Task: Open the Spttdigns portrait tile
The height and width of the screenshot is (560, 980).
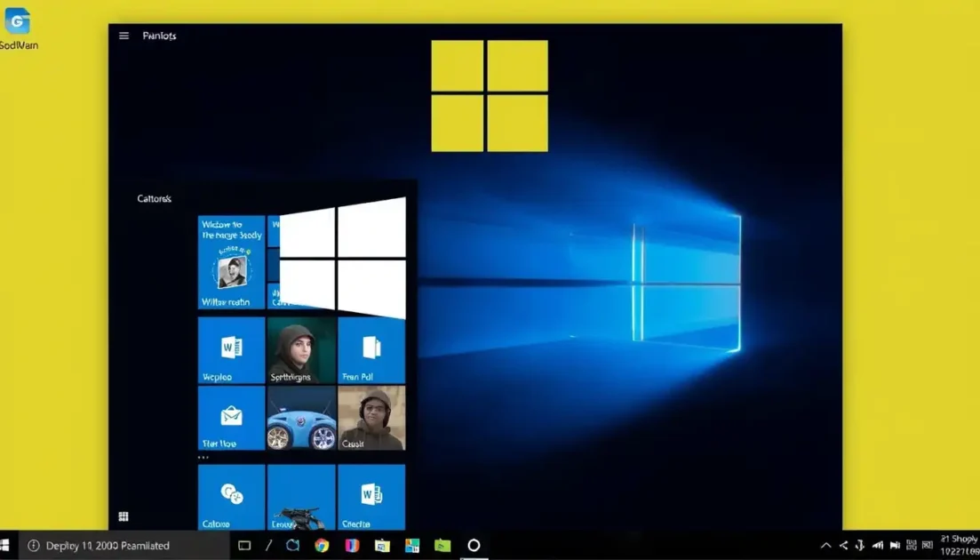Action: pyautogui.click(x=301, y=350)
